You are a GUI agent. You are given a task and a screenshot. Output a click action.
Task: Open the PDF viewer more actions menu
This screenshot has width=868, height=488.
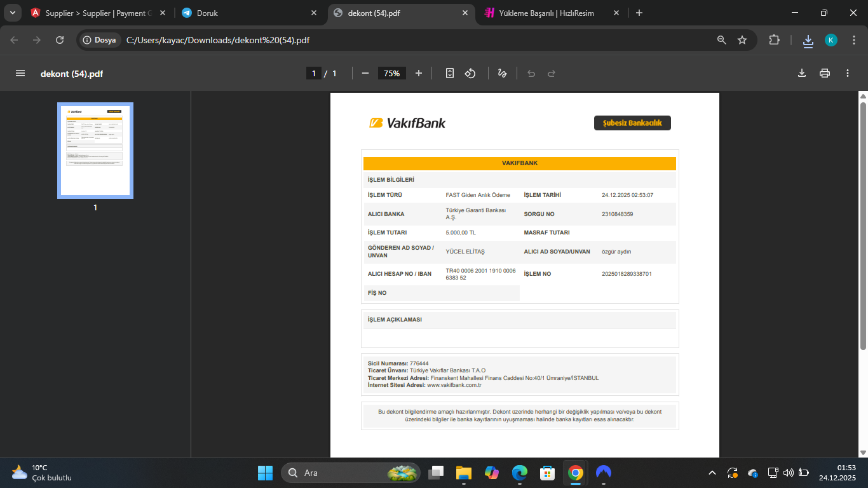848,73
